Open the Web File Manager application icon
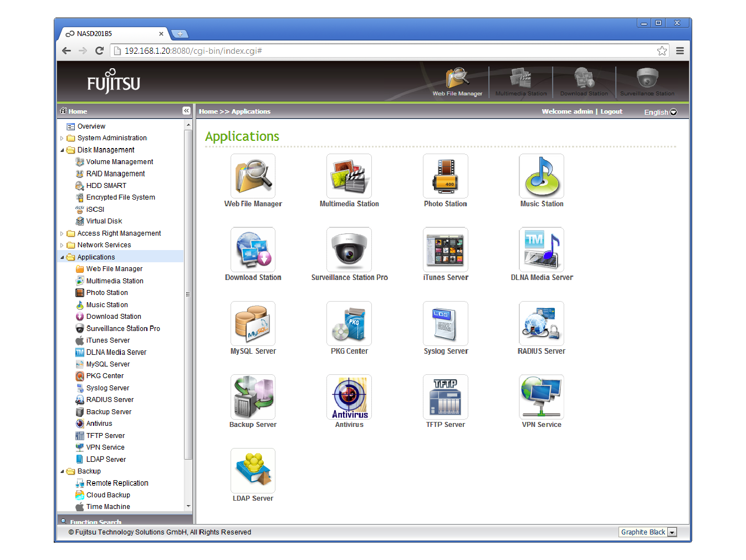The height and width of the screenshot is (560, 746). pyautogui.click(x=253, y=176)
